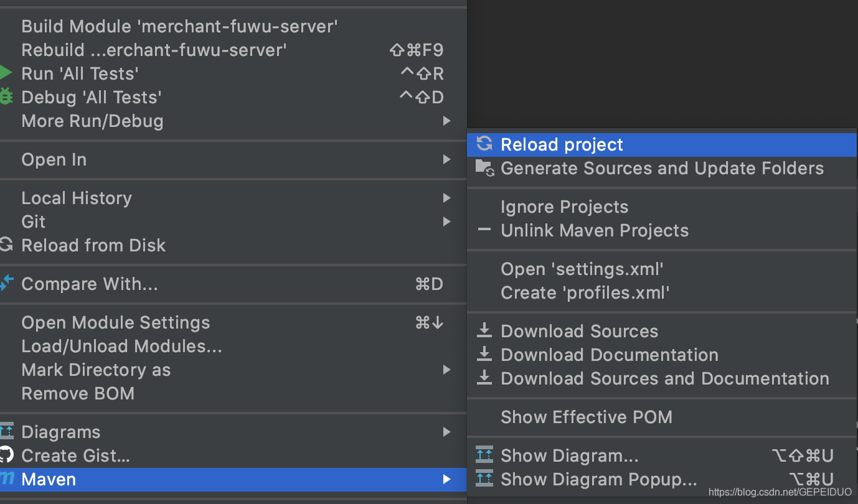Choose Open 'settings.xml'
This screenshot has height=504, width=858.
click(x=662, y=269)
